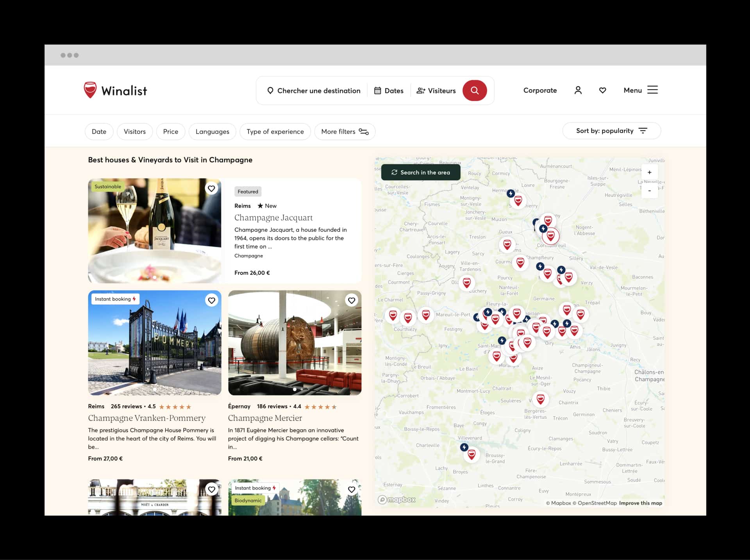Screen dimensions: 750x560
Task: Open Champagne Mercier title
Action: pyautogui.click(x=265, y=418)
